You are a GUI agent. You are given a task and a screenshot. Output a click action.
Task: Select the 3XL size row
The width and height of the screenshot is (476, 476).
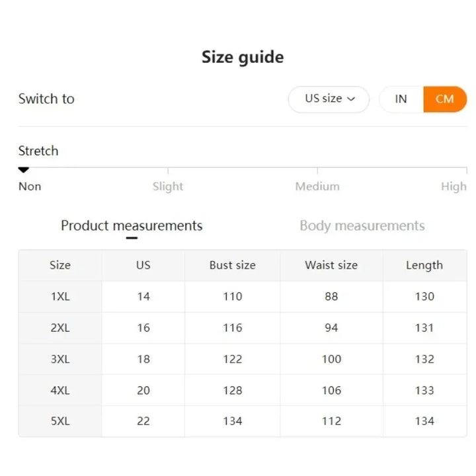60,359
